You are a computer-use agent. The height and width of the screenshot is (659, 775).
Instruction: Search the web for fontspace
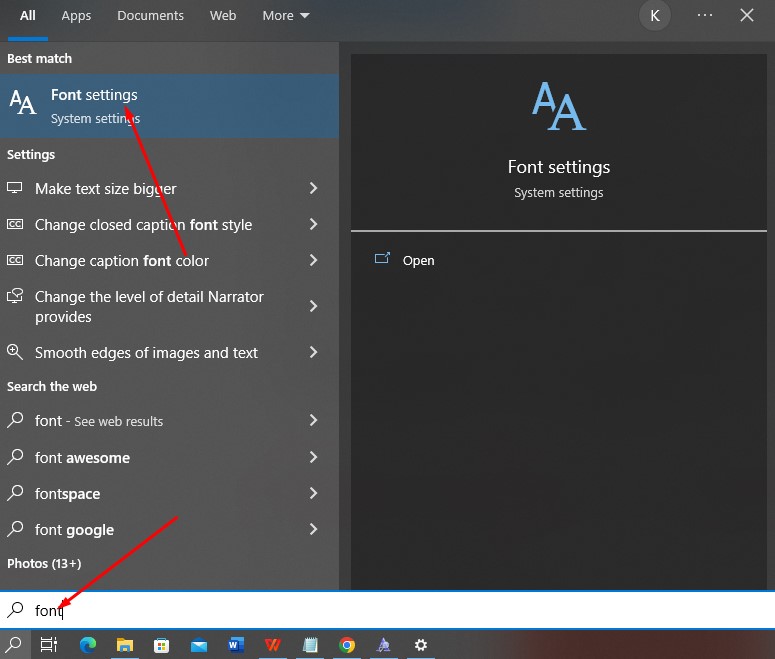click(169, 493)
